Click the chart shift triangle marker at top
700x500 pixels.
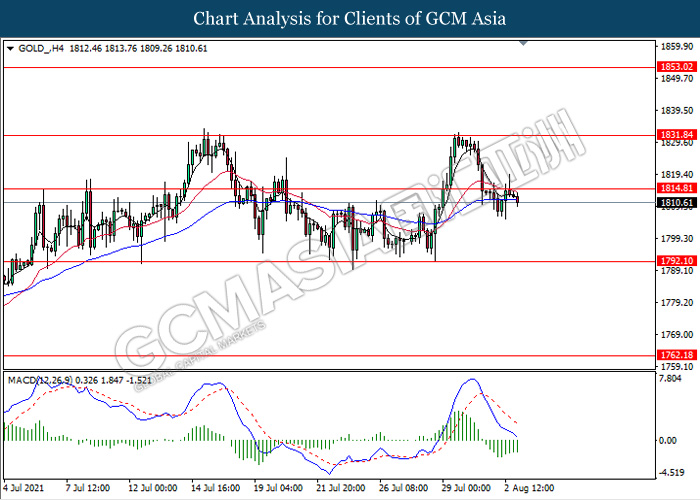(524, 43)
